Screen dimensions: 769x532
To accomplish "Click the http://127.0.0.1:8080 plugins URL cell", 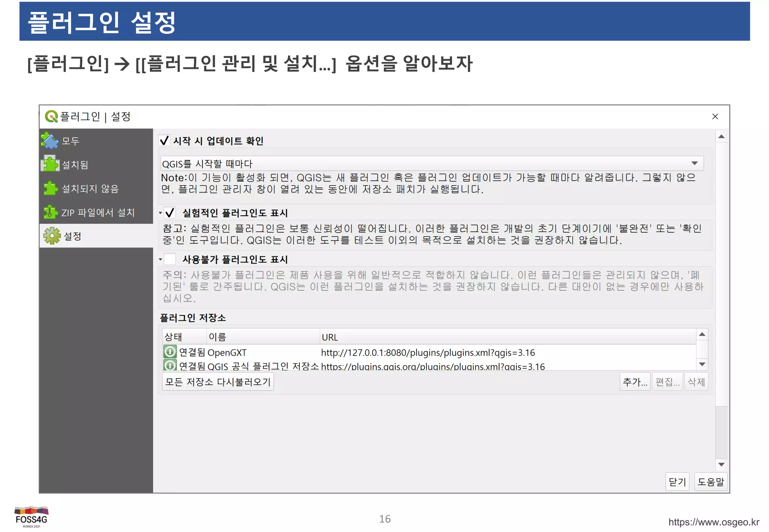I will (428, 353).
